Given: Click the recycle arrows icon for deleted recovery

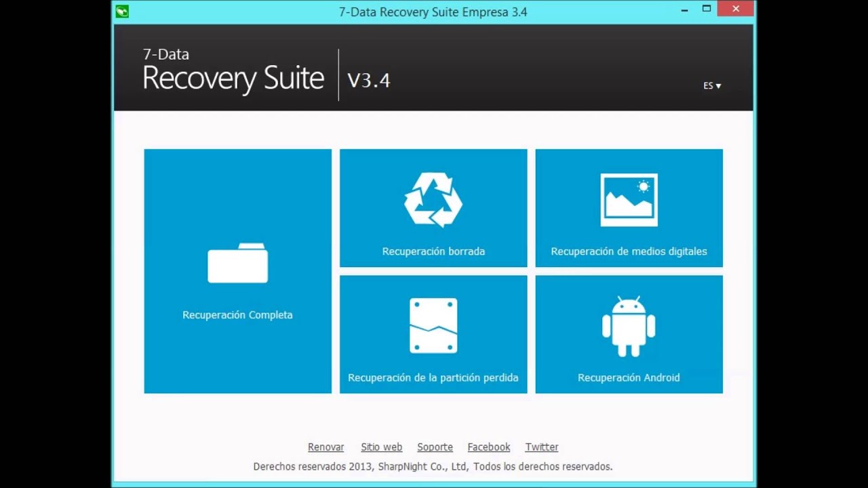Looking at the screenshot, I should (433, 199).
